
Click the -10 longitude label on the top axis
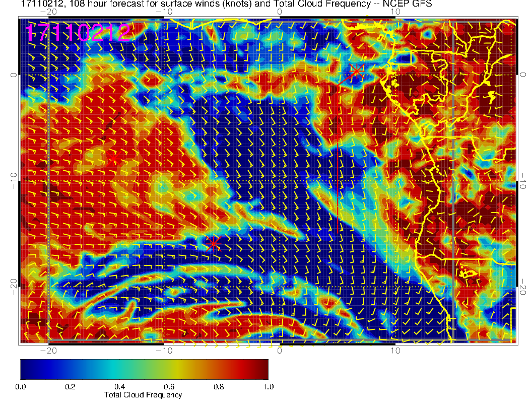[x=164, y=12]
